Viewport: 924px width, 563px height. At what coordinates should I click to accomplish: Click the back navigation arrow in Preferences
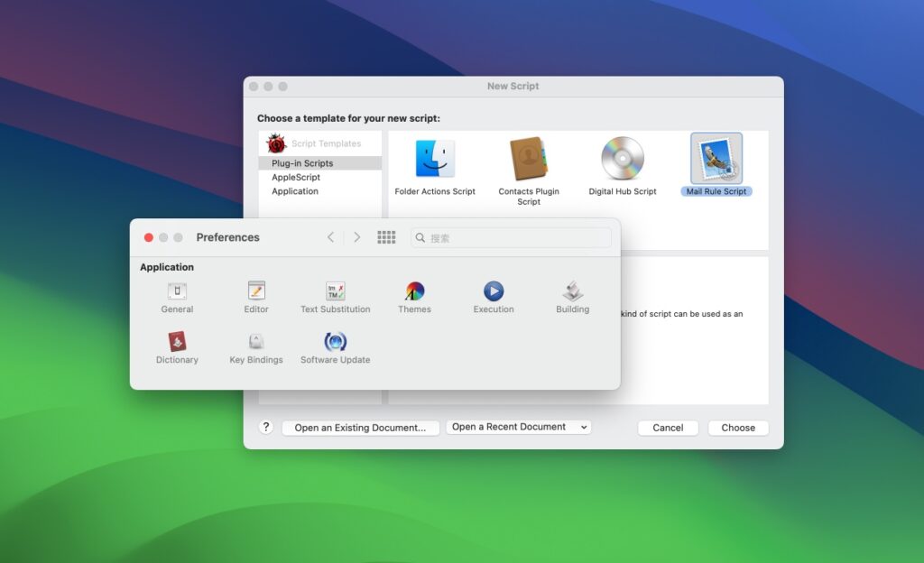tap(331, 237)
